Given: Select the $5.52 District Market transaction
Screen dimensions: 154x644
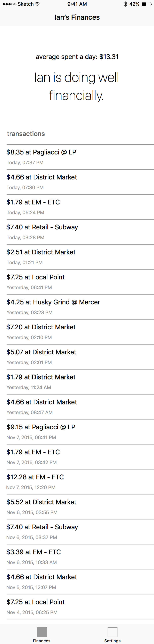Looking at the screenshot, I should point(80,507).
